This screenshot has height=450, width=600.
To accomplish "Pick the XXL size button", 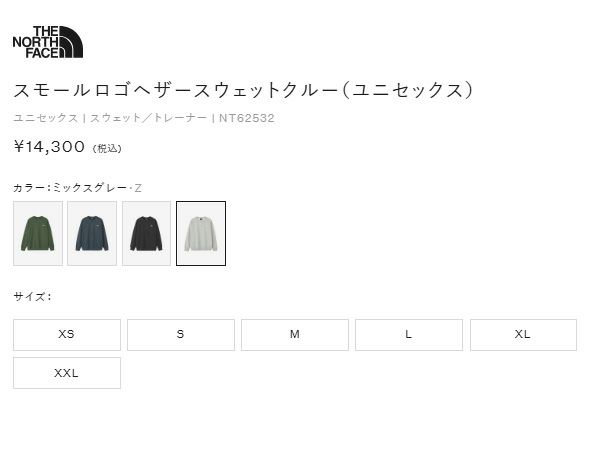I will pyautogui.click(x=67, y=373).
